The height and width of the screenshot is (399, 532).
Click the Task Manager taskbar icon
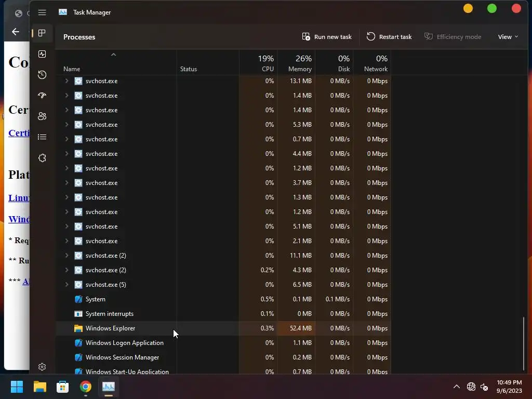[109, 387]
